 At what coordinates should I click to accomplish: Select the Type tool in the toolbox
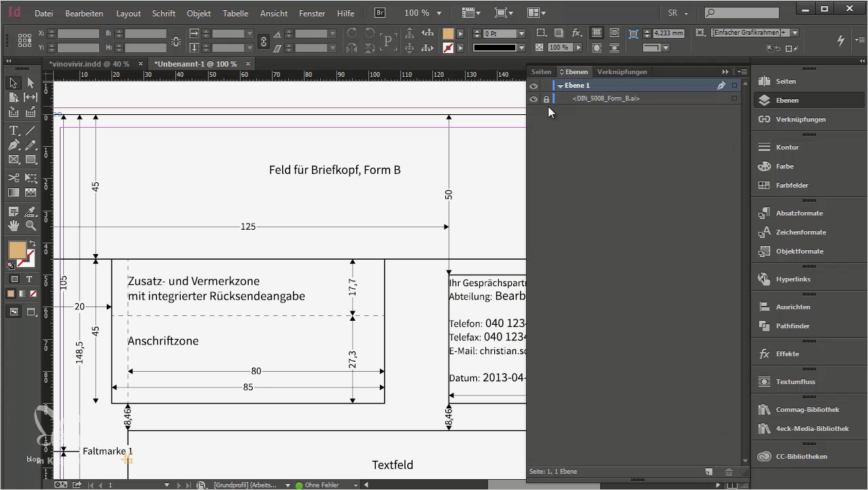click(14, 130)
